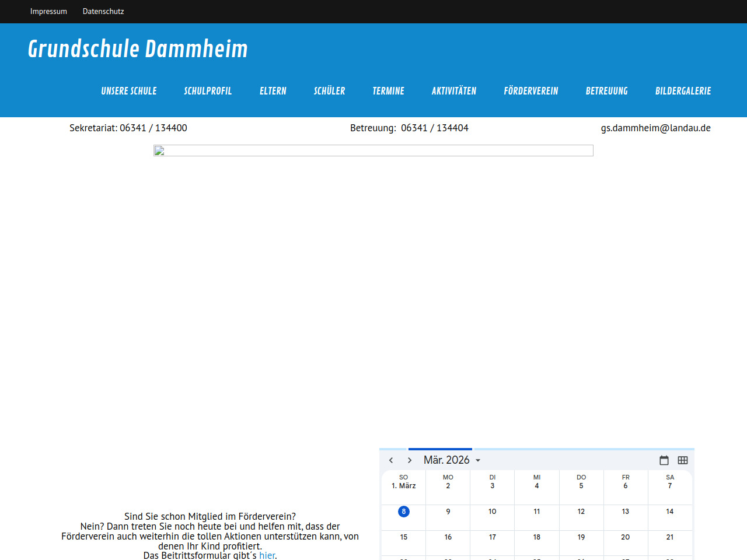Select the highlighted day 8 in calendar
The width and height of the screenshot is (747, 560).
click(404, 512)
